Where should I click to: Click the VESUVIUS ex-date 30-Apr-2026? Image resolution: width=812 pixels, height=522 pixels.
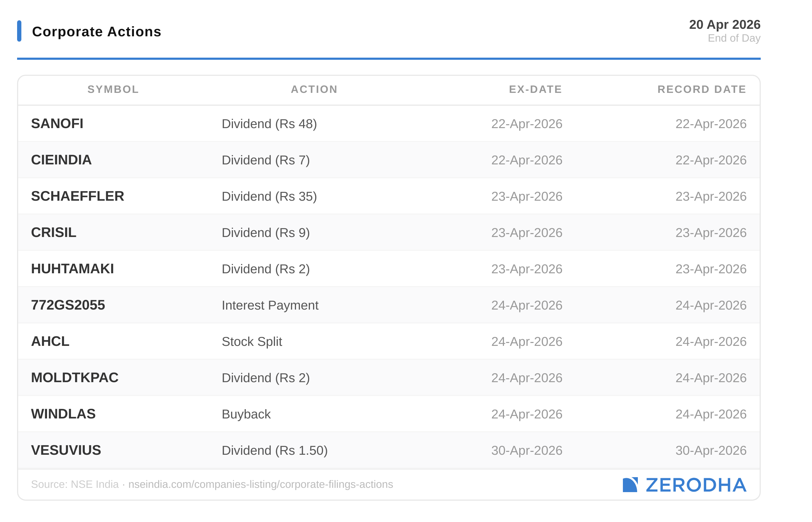[526, 450]
